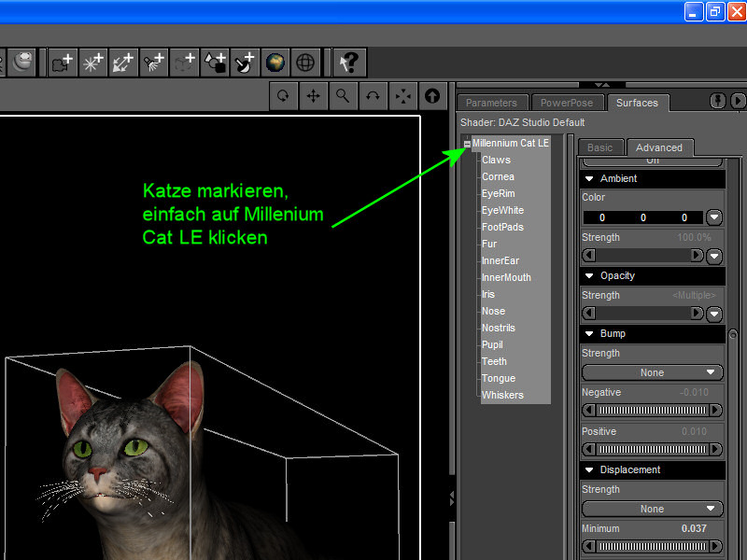This screenshot has width=747, height=560.
Task: Select the Pupil surface
Action: tap(492, 344)
